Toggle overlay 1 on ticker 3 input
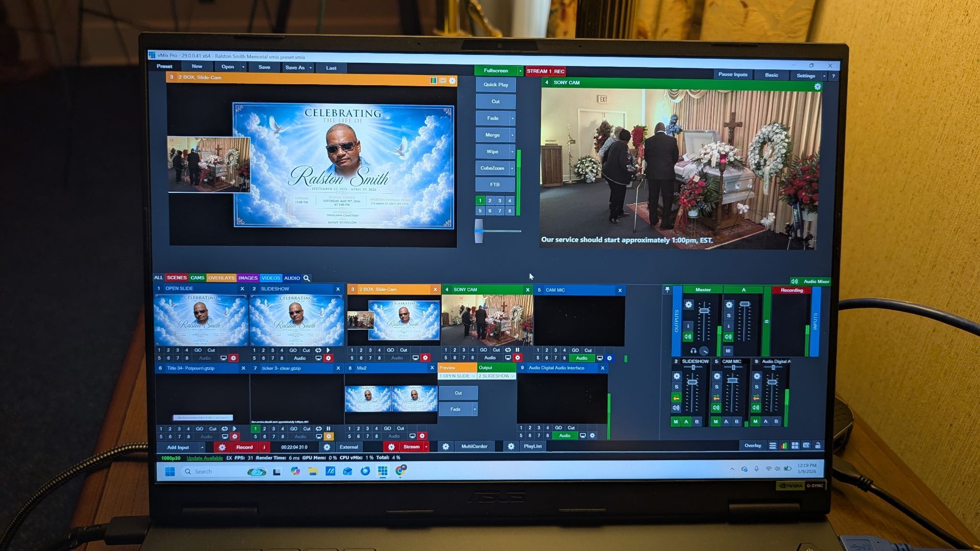The image size is (980, 551). [256, 429]
